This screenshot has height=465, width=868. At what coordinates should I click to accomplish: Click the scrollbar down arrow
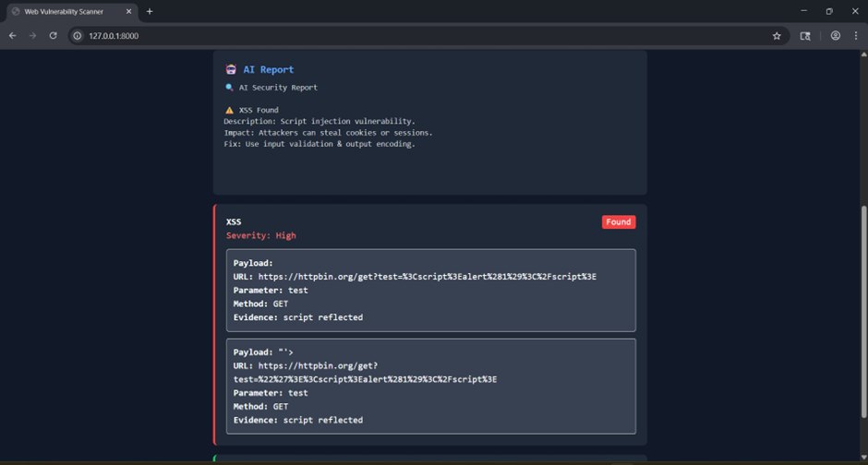click(x=863, y=458)
